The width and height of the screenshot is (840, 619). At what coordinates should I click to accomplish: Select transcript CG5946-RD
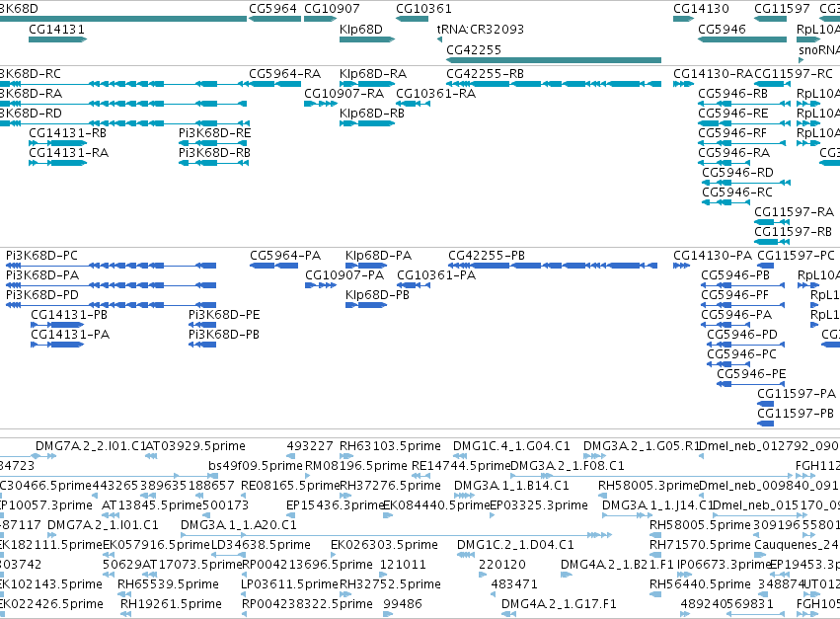pyautogui.click(x=746, y=183)
